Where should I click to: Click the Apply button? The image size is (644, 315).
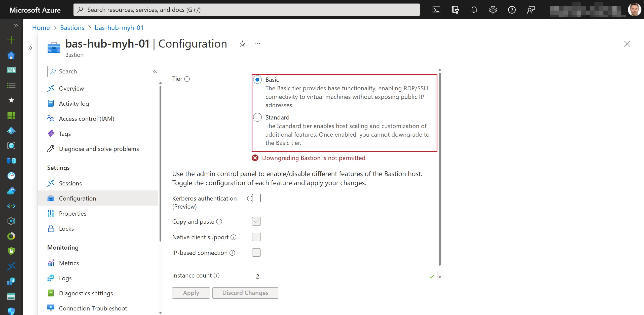click(x=191, y=293)
